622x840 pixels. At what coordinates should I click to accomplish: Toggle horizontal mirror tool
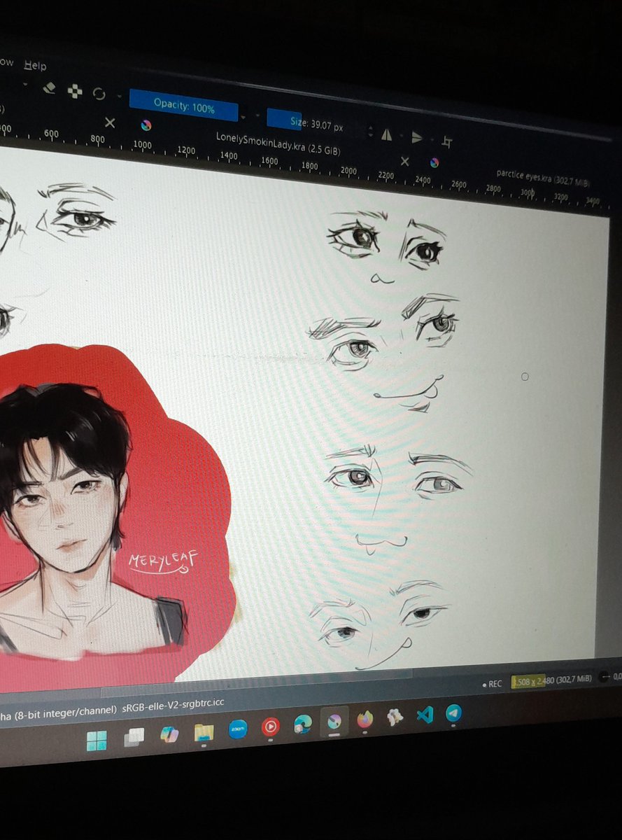(387, 135)
